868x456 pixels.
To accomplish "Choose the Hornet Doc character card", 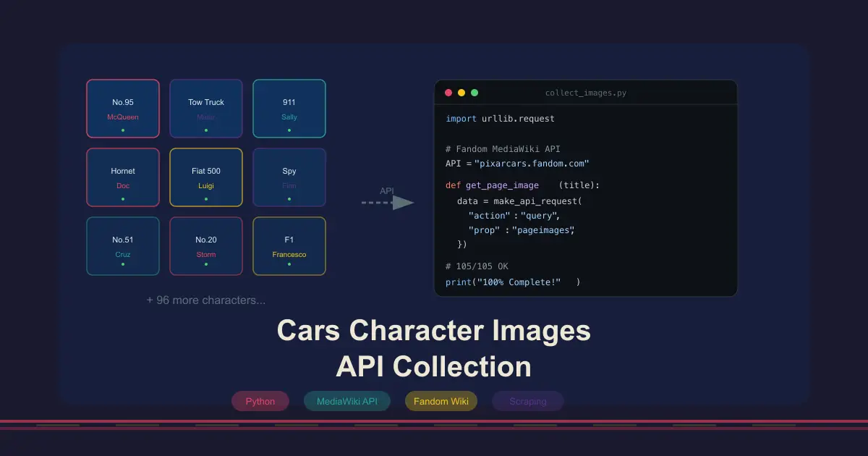I will tap(123, 177).
